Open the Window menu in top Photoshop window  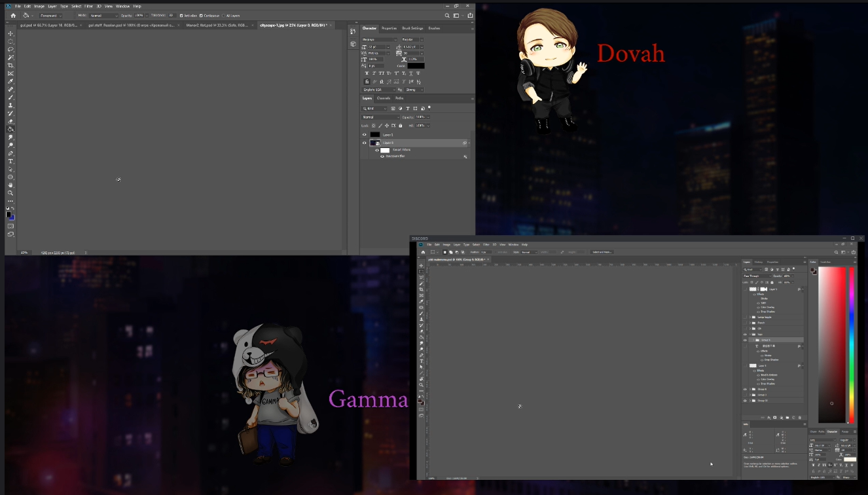pyautogui.click(x=122, y=7)
